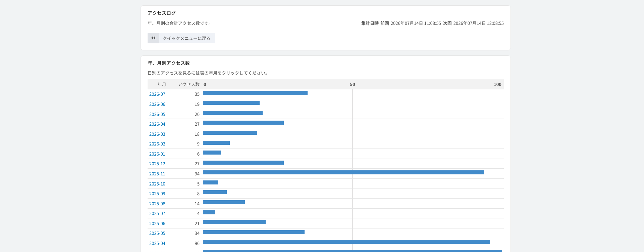Click the axis label 50
644x252 pixels.
pos(353,85)
